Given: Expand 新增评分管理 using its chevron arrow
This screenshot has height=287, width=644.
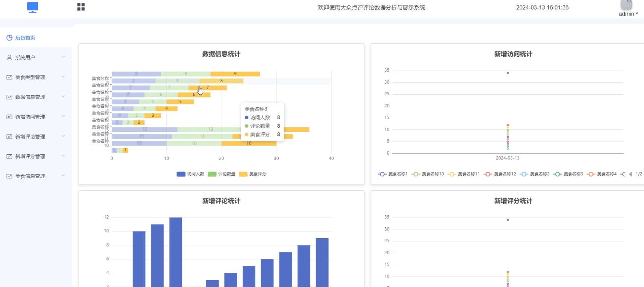Looking at the screenshot, I should click(63, 156).
